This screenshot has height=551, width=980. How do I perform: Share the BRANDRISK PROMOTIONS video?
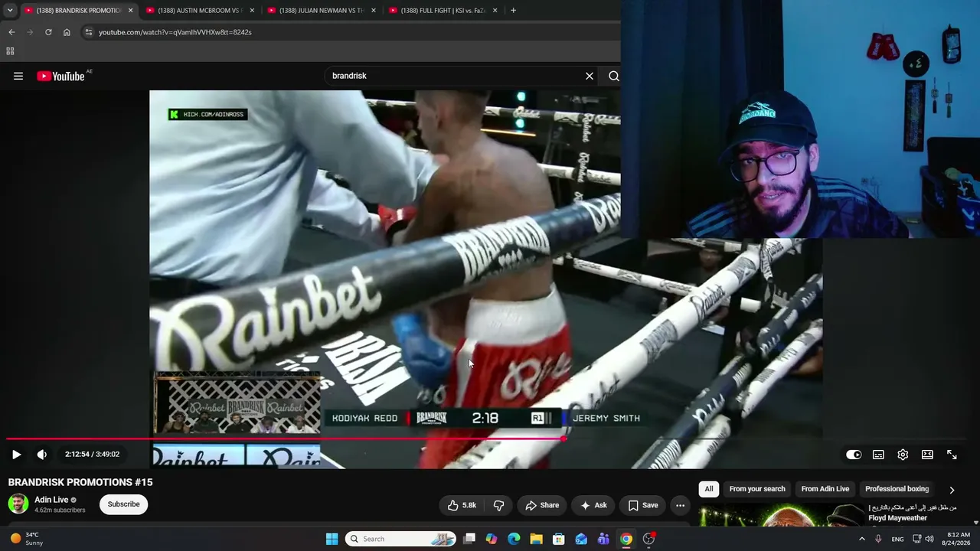pyautogui.click(x=542, y=505)
